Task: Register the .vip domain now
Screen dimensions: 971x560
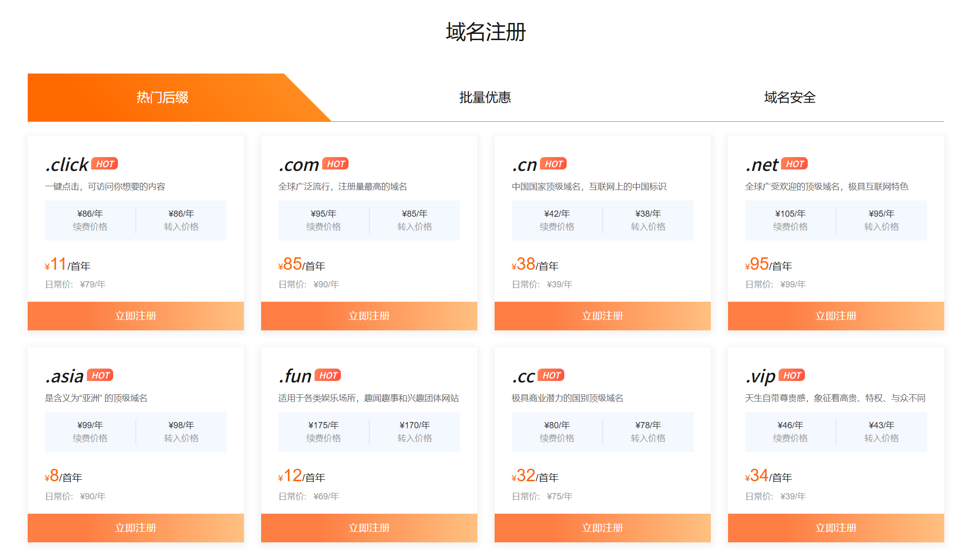Action: [836, 528]
